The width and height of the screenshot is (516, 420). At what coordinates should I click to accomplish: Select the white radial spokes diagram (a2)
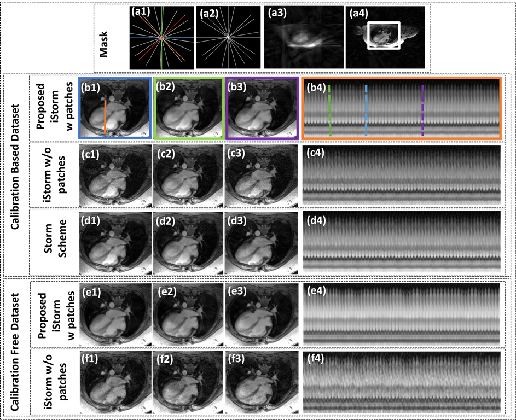[228, 37]
